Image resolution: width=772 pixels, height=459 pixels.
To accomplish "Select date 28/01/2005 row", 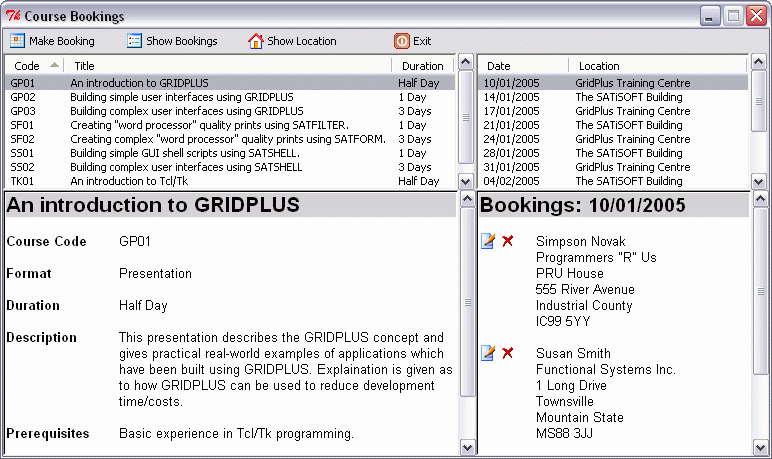I will [x=613, y=153].
